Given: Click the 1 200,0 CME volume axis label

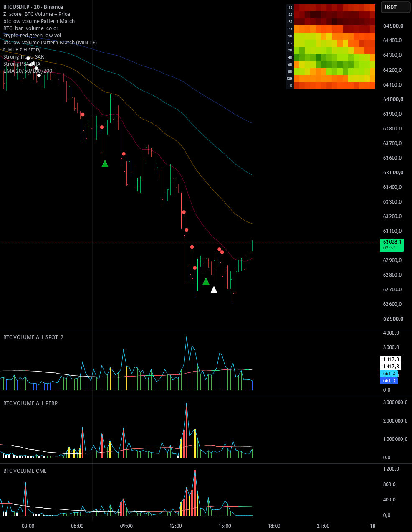Looking at the screenshot, I should 391,469.
